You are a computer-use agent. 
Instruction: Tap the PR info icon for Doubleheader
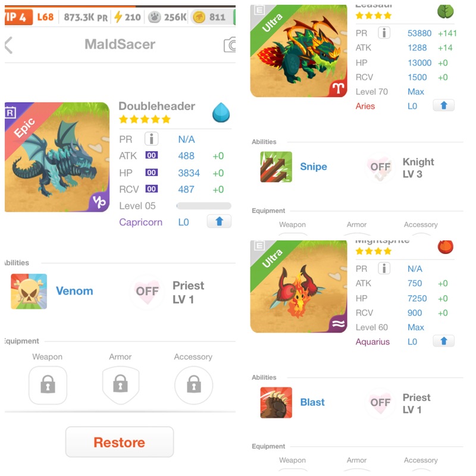point(151,139)
